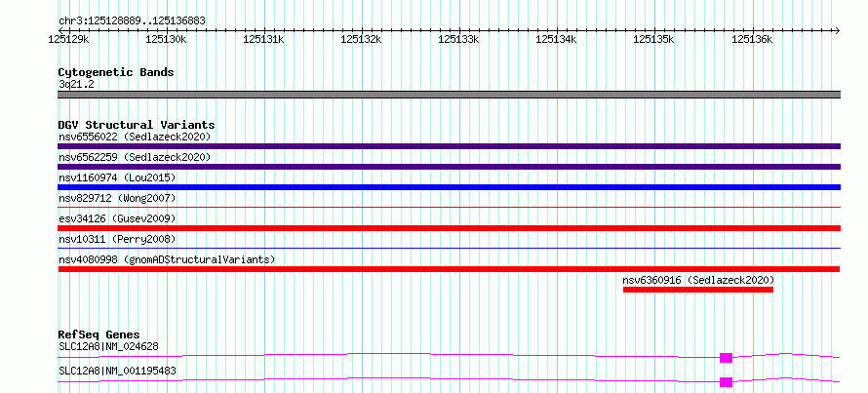The image size is (868, 393).
Task: Click ruler position 125130k
Action: (166, 39)
